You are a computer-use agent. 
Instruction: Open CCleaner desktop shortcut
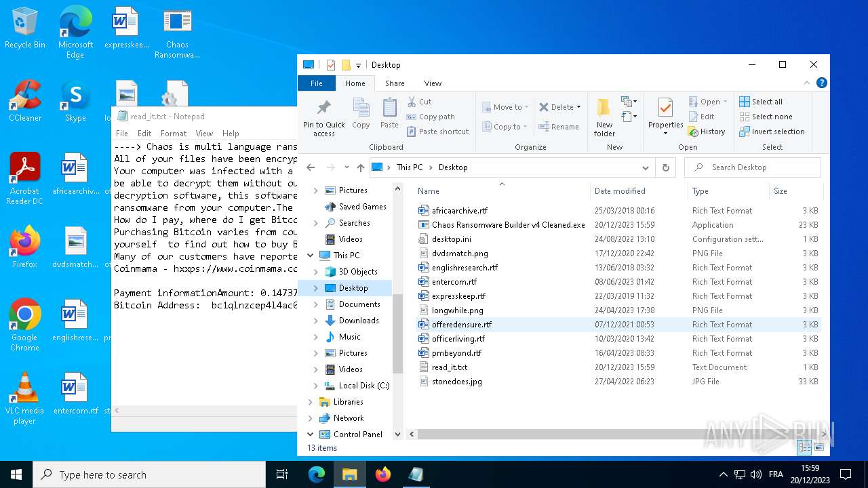point(25,102)
